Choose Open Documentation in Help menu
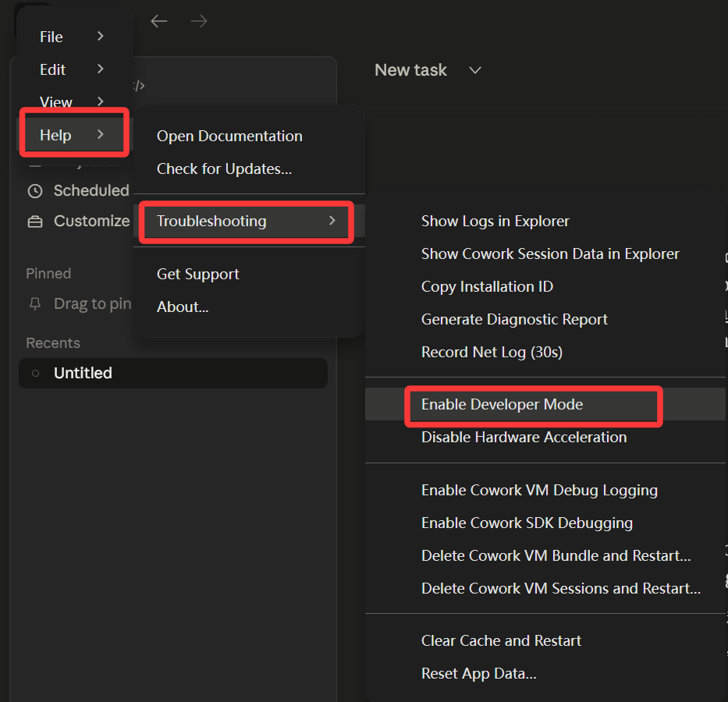 pyautogui.click(x=229, y=136)
